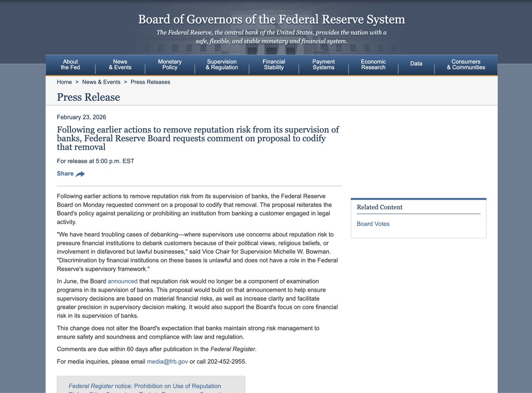
Task: Select the Monetary Policy nav item
Action: (170, 65)
